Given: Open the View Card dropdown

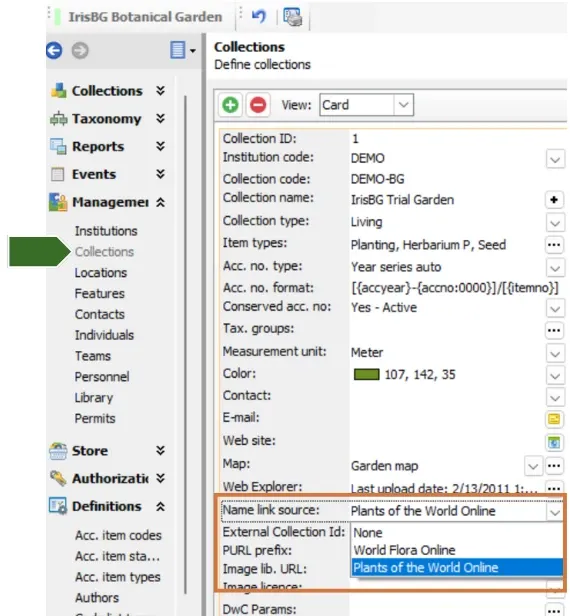Looking at the screenshot, I should click(x=403, y=105).
